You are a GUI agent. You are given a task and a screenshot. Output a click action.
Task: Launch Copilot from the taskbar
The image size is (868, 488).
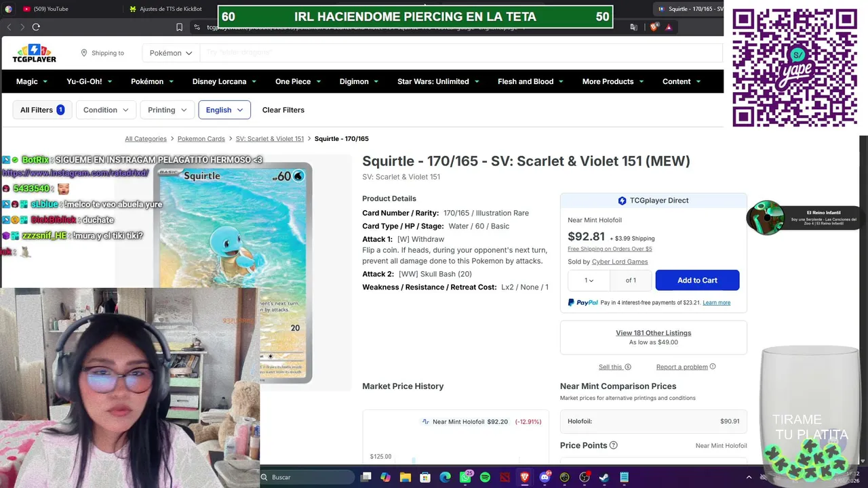pos(386,477)
